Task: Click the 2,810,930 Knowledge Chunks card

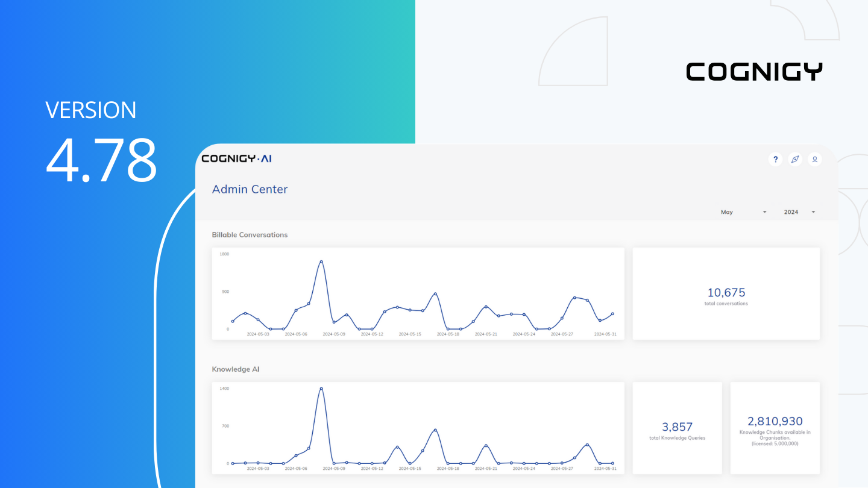Action: coord(775,428)
